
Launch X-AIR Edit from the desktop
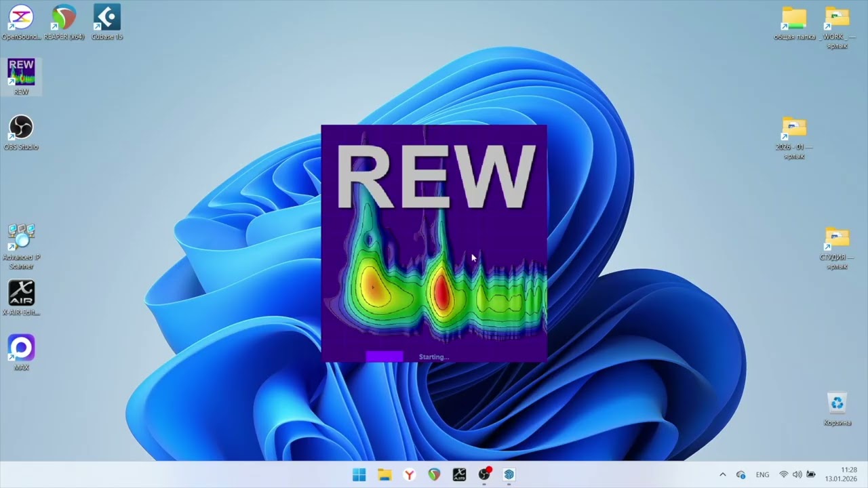click(21, 298)
